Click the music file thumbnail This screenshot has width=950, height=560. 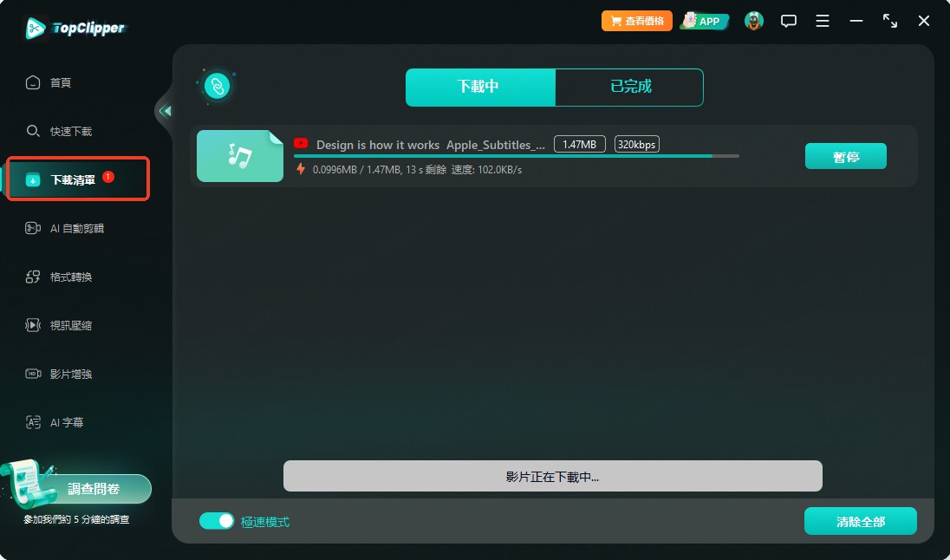click(240, 156)
